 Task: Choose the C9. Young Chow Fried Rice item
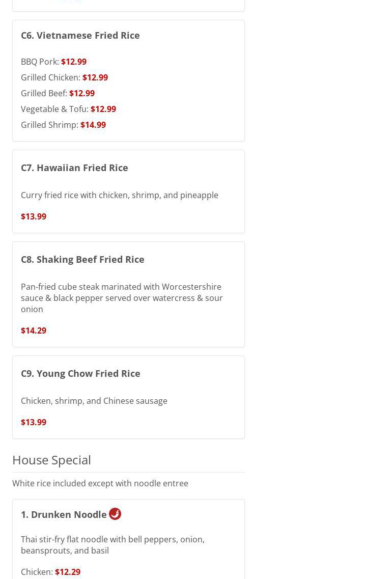[x=80, y=373]
